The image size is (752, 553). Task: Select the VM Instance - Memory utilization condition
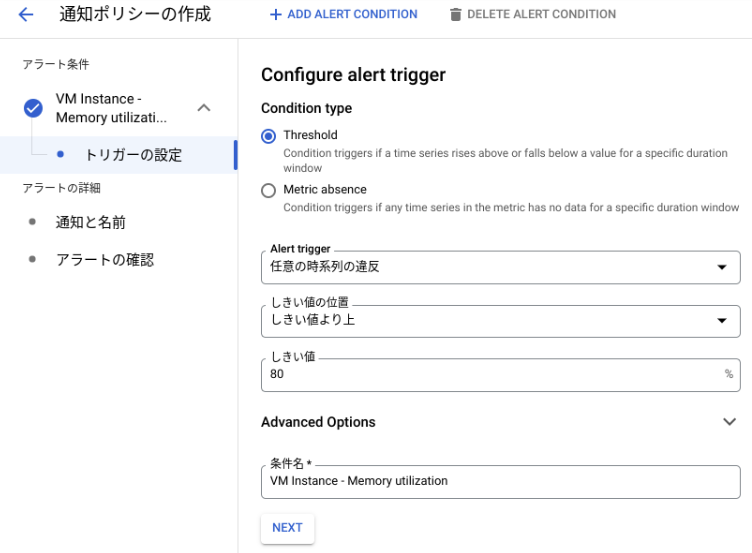coord(111,108)
